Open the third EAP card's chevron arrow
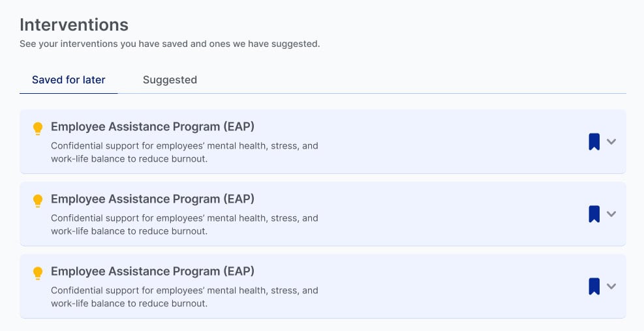 coord(611,286)
